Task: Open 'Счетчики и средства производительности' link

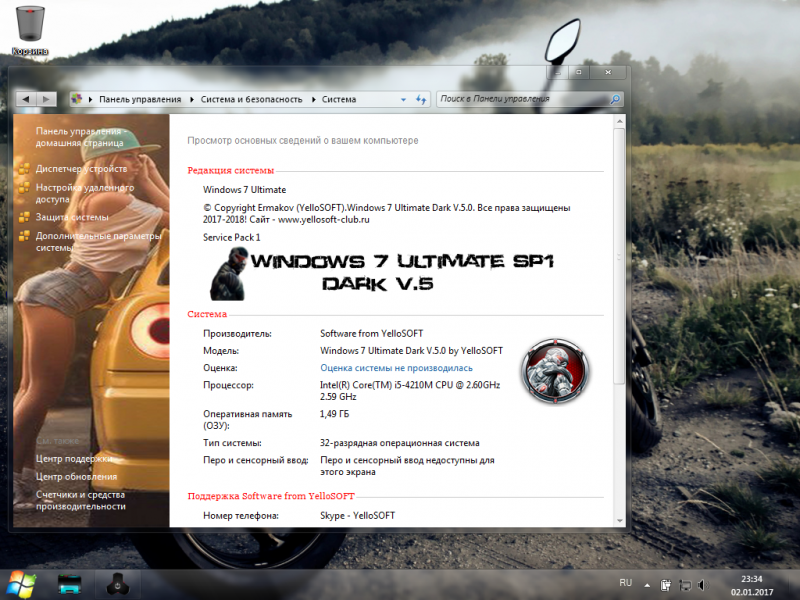Action: tap(81, 500)
